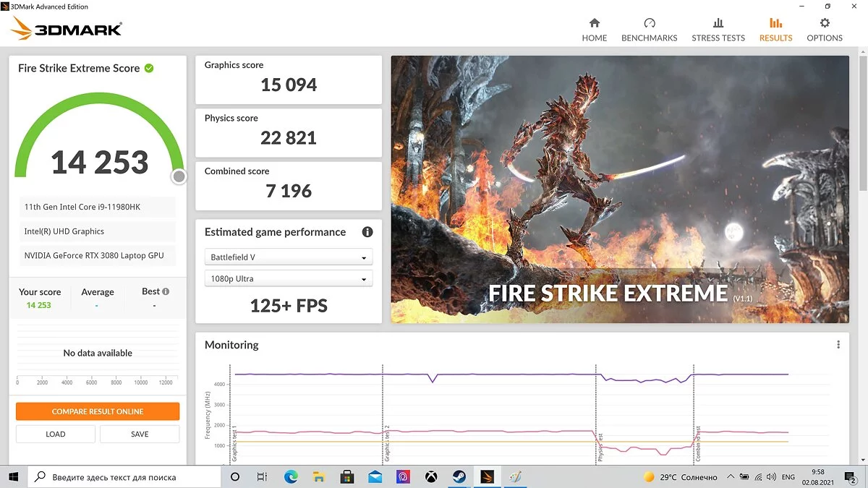Open the Home section icon
Screen dimensions: 868x488
coord(594,23)
